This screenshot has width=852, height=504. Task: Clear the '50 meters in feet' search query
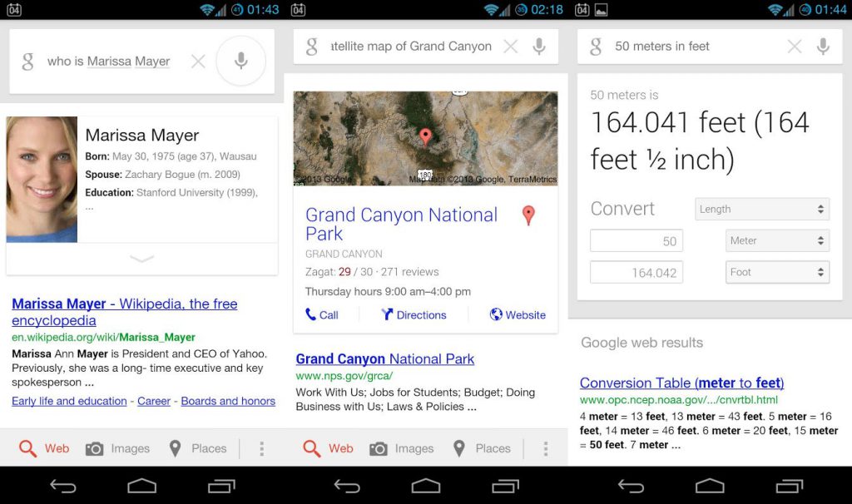coord(795,47)
